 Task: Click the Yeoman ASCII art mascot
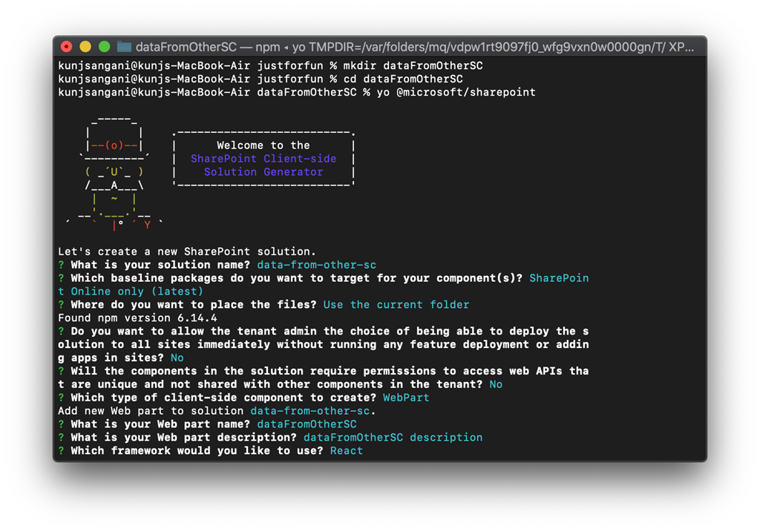coord(114,172)
